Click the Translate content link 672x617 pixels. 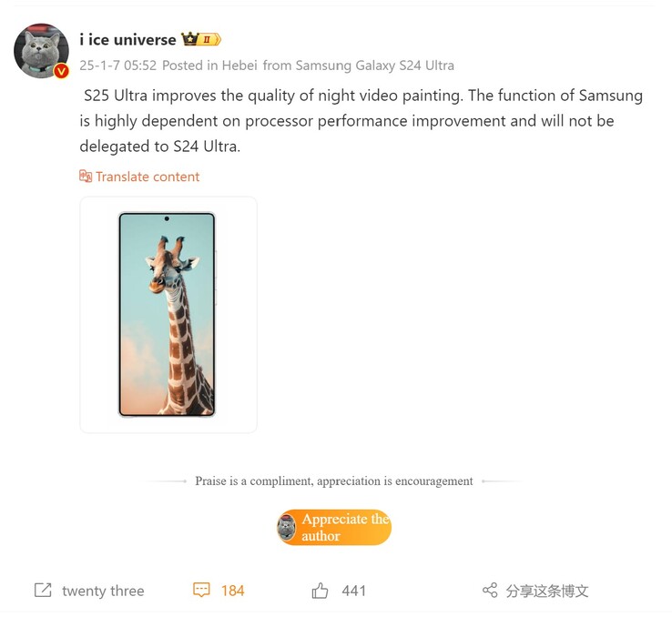tap(148, 177)
